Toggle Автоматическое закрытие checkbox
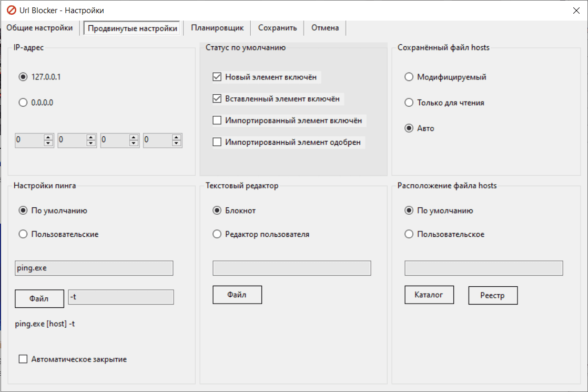588x392 pixels. pyautogui.click(x=23, y=359)
